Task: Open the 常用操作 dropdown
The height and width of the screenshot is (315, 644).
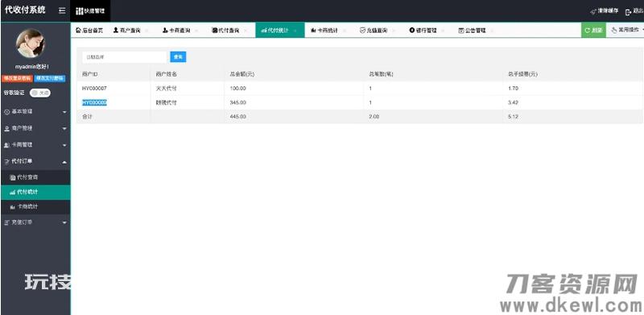Action: (x=625, y=30)
